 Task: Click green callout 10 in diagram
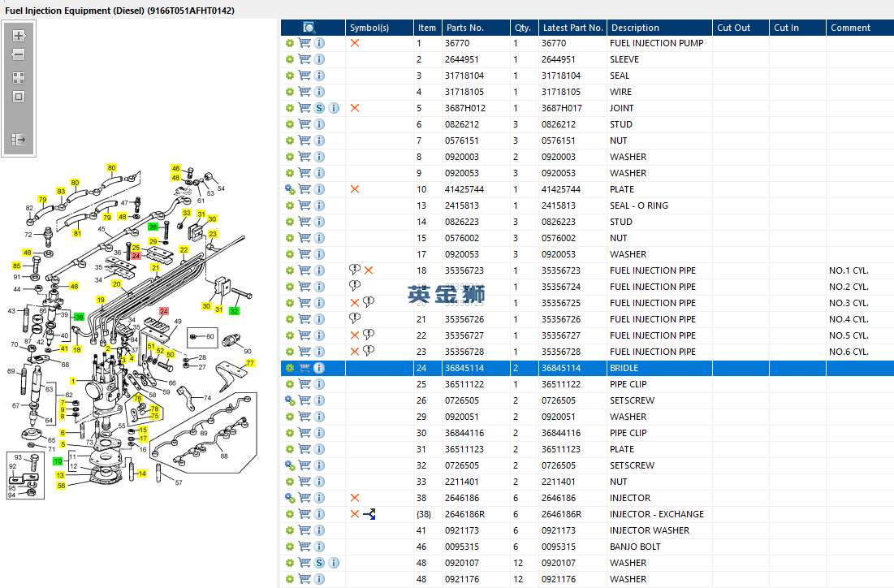pyautogui.click(x=58, y=460)
